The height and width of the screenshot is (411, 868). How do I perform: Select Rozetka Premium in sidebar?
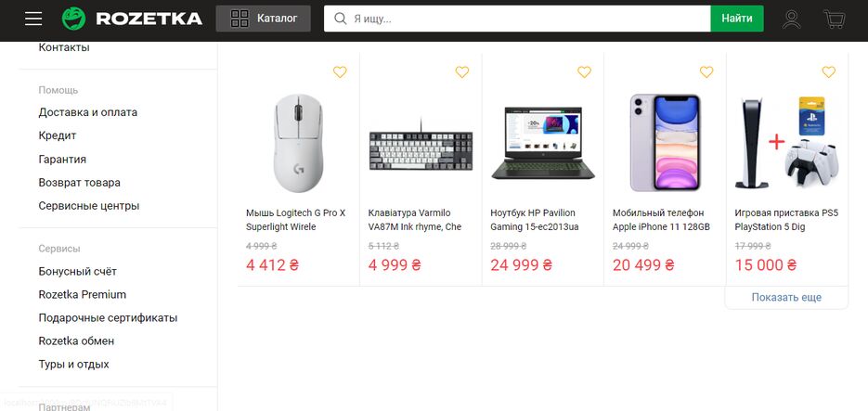(x=83, y=295)
